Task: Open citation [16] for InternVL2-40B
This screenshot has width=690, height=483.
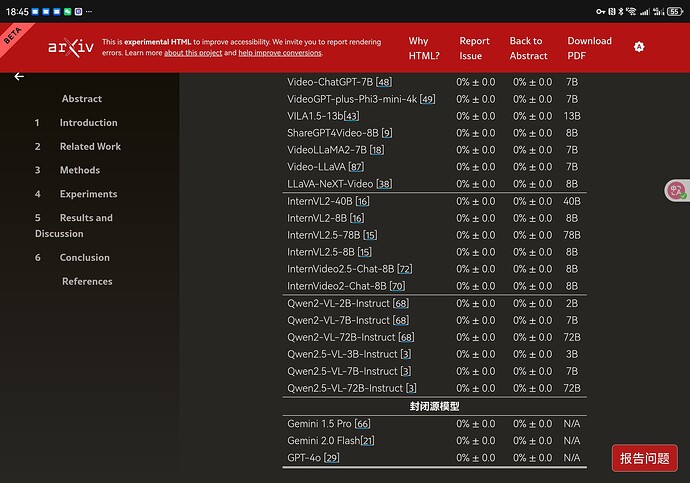Action: (x=362, y=201)
